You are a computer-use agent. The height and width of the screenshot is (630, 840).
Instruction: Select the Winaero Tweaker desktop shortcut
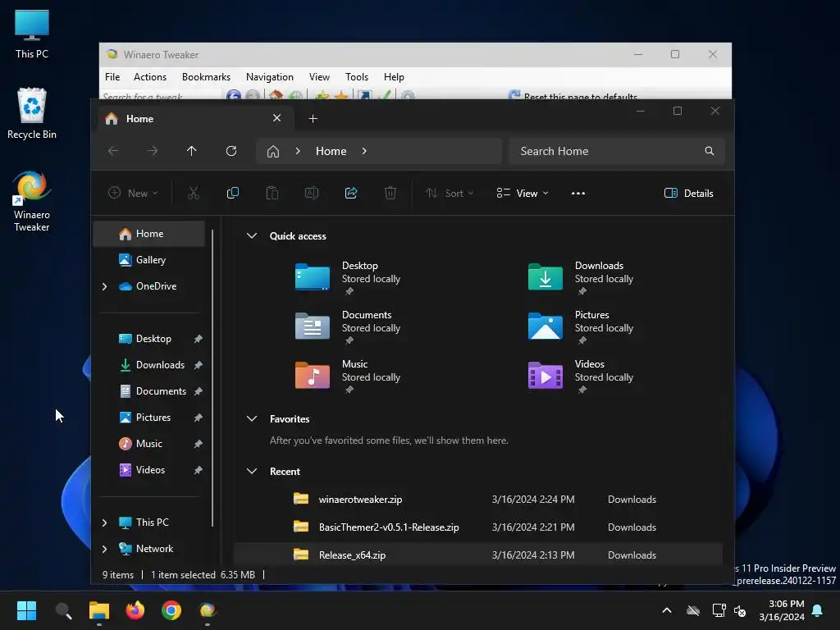(x=32, y=202)
